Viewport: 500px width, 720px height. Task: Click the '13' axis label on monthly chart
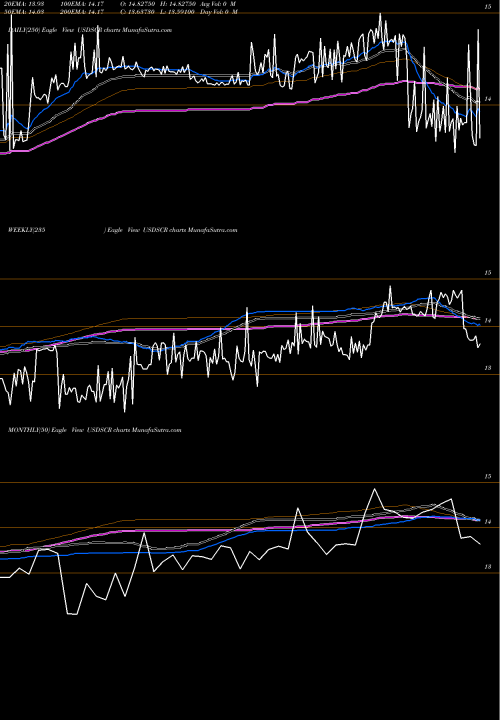point(488,567)
